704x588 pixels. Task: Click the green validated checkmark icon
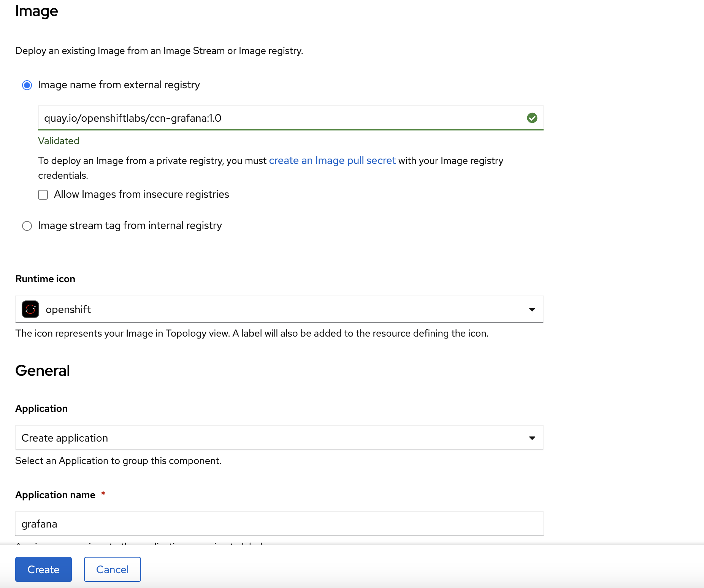click(532, 118)
